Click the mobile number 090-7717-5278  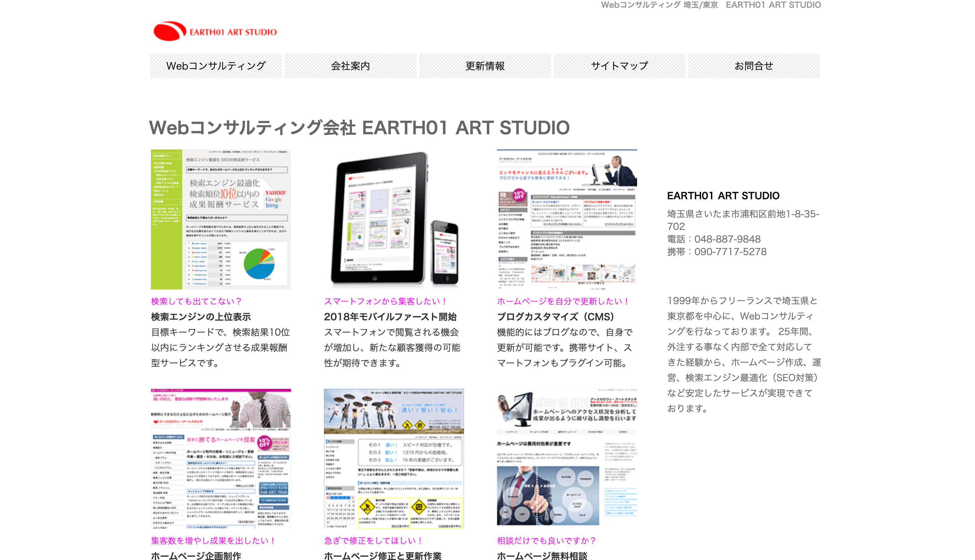pos(730,252)
